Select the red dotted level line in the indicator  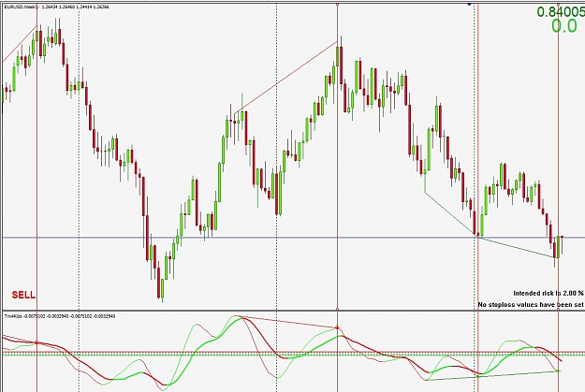click(x=292, y=352)
